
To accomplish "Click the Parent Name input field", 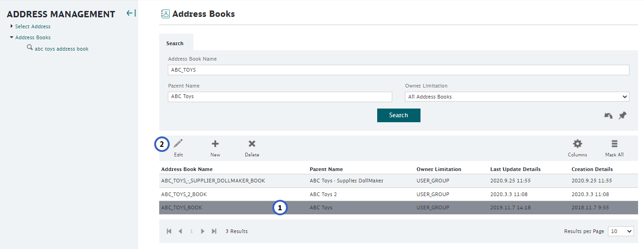I will (280, 97).
